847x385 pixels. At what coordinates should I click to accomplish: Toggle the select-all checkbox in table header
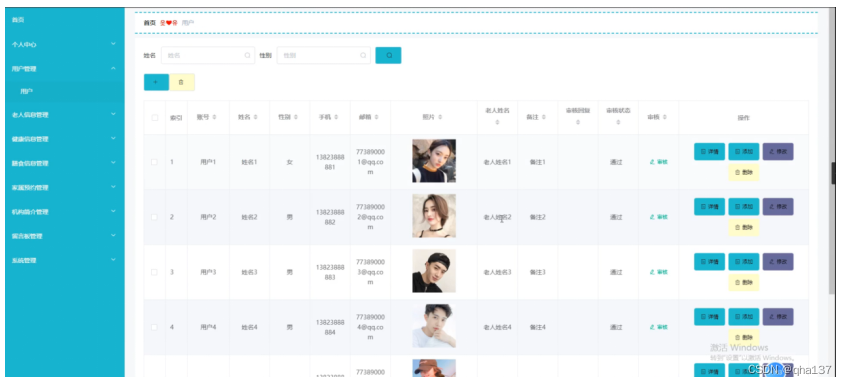(154, 117)
